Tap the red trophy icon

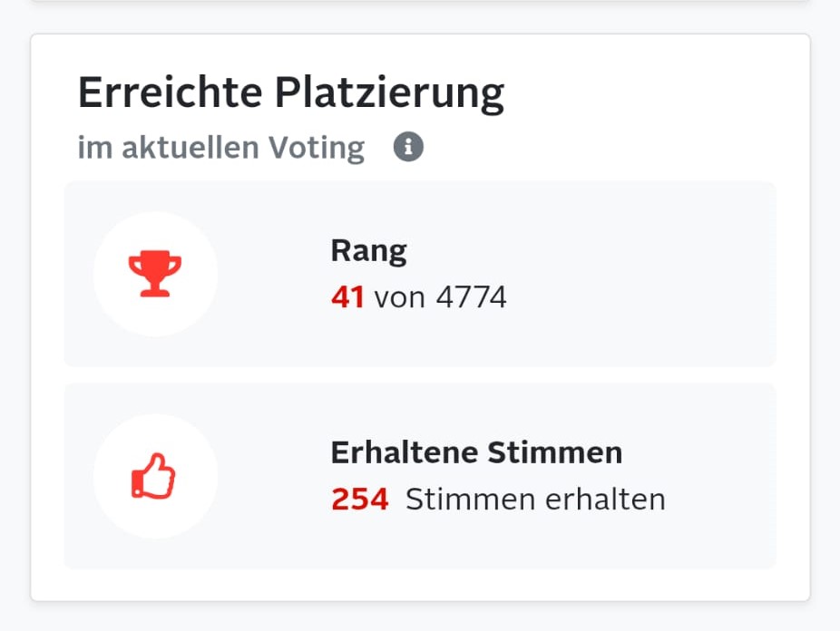click(155, 274)
